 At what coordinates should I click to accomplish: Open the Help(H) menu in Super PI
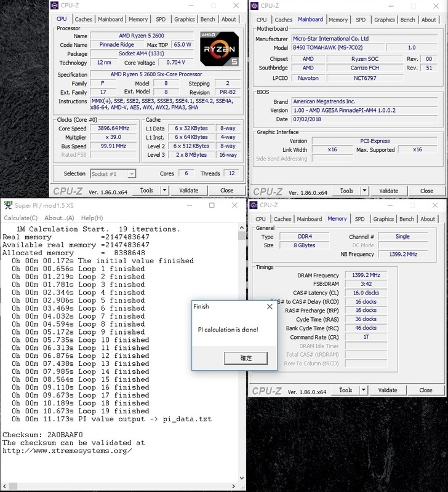[92, 218]
